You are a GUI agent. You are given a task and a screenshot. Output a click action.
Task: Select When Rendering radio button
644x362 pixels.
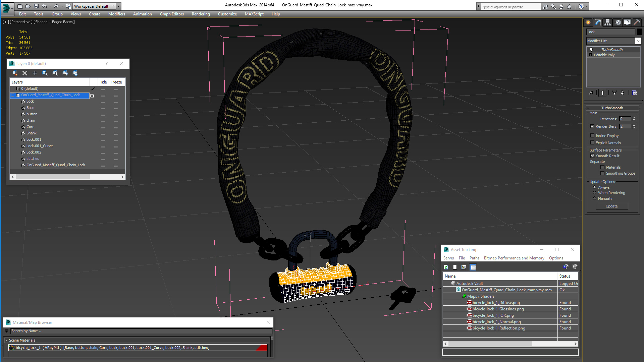click(594, 193)
